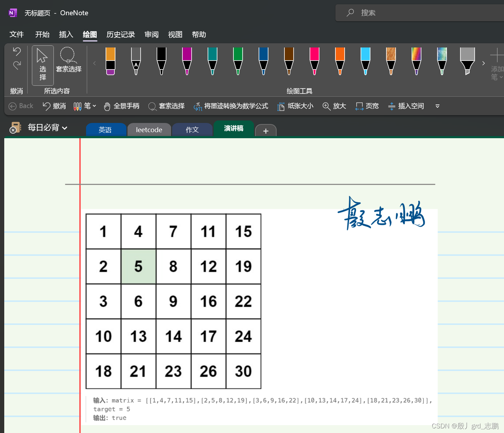Pick the orange highlighter eraser pen
Image resolution: width=504 pixels, height=433 pixels.
point(111,61)
